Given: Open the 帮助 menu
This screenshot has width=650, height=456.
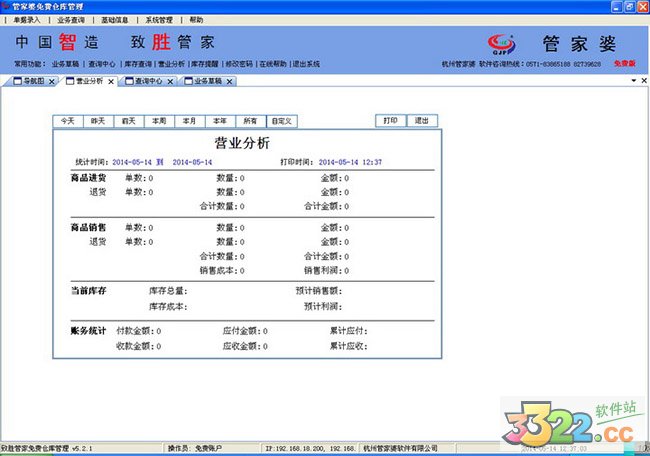Looking at the screenshot, I should pos(196,20).
